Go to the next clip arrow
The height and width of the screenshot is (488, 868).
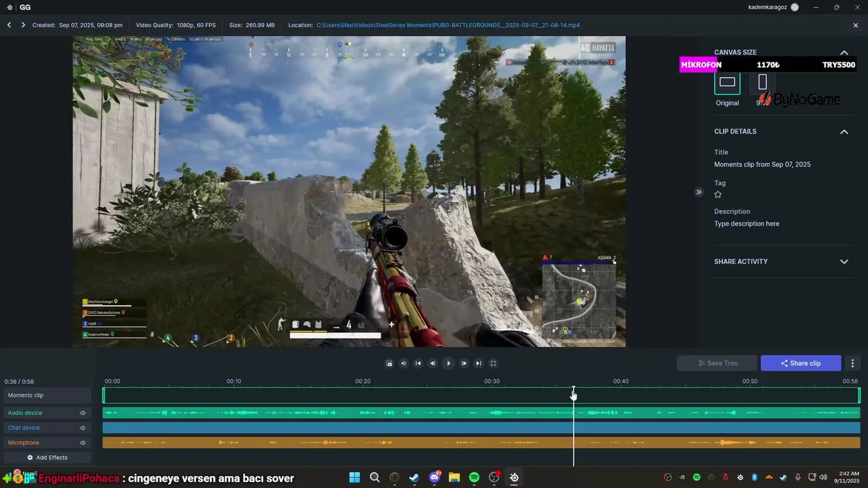point(23,25)
